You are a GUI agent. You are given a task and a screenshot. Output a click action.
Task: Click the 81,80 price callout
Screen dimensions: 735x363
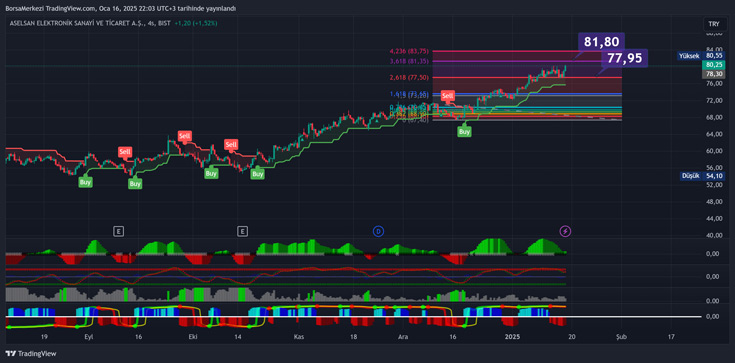point(601,42)
